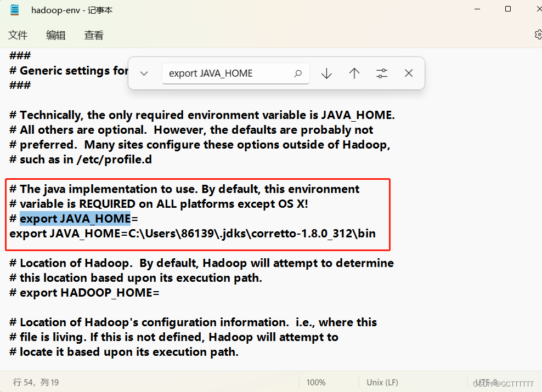The width and height of the screenshot is (542, 392).
Task: Click 'Unix (LF)' line ending indicator
Action: pos(382,382)
